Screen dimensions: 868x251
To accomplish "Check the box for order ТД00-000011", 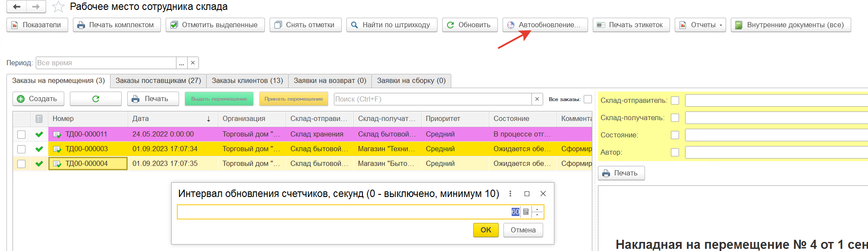I will point(21,134).
